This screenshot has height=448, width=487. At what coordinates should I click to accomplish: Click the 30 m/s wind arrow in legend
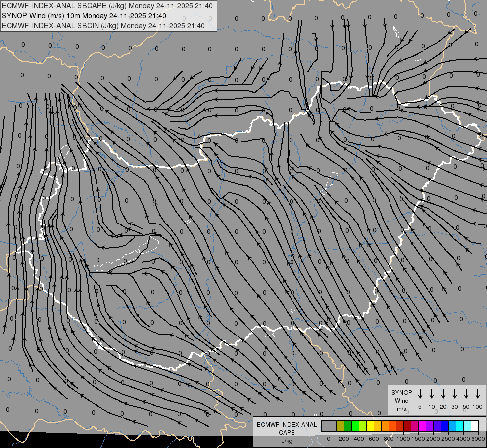tap(454, 393)
